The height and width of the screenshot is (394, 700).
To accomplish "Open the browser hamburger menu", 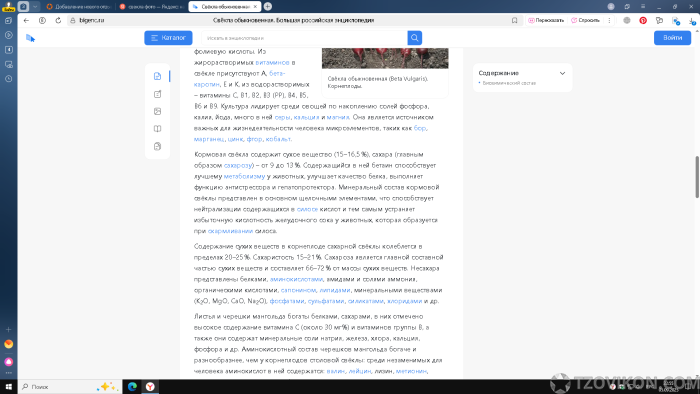I will click(643, 7).
